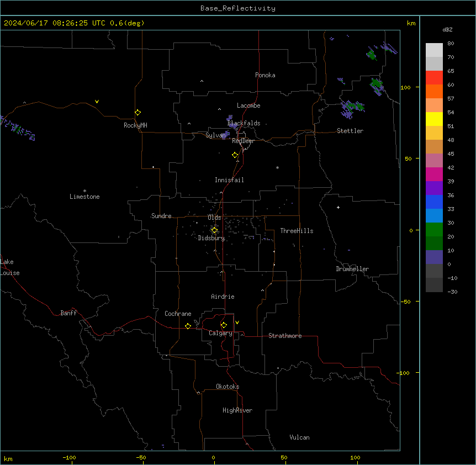The width and height of the screenshot is (476, 465).
Task: Click the Airdrie label
Action: 223,297
